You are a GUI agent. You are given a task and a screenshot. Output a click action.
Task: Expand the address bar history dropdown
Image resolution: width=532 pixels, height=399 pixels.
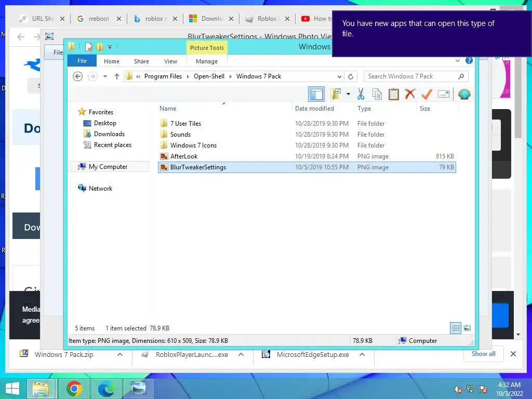click(339, 76)
